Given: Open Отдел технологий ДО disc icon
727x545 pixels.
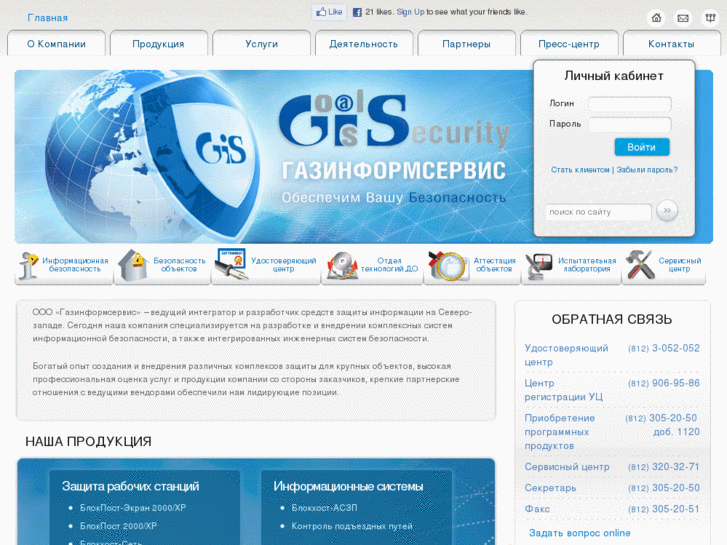Looking at the screenshot, I should [x=342, y=266].
